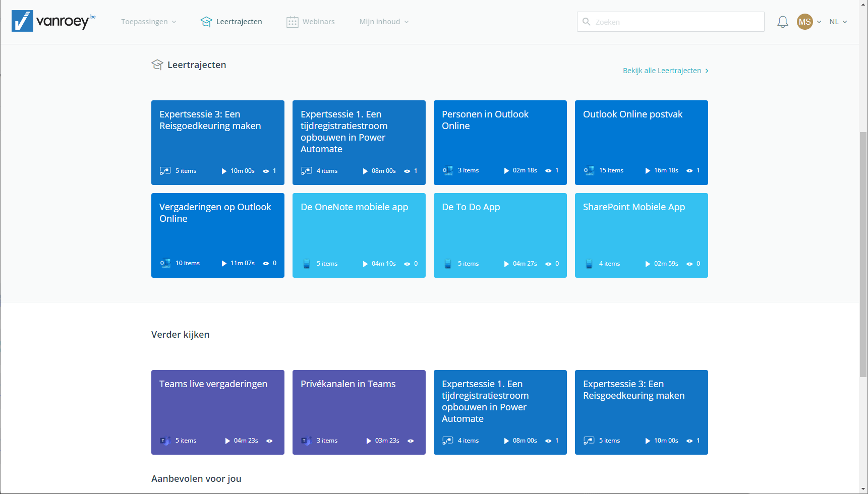
Task: Click the eye views icon on the Teams live vergaderingen card
Action: pos(269,441)
